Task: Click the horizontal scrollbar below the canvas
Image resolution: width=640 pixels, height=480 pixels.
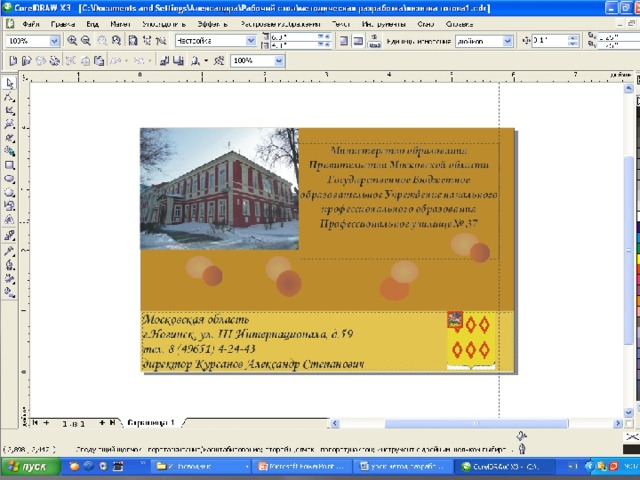Action: pos(400,423)
